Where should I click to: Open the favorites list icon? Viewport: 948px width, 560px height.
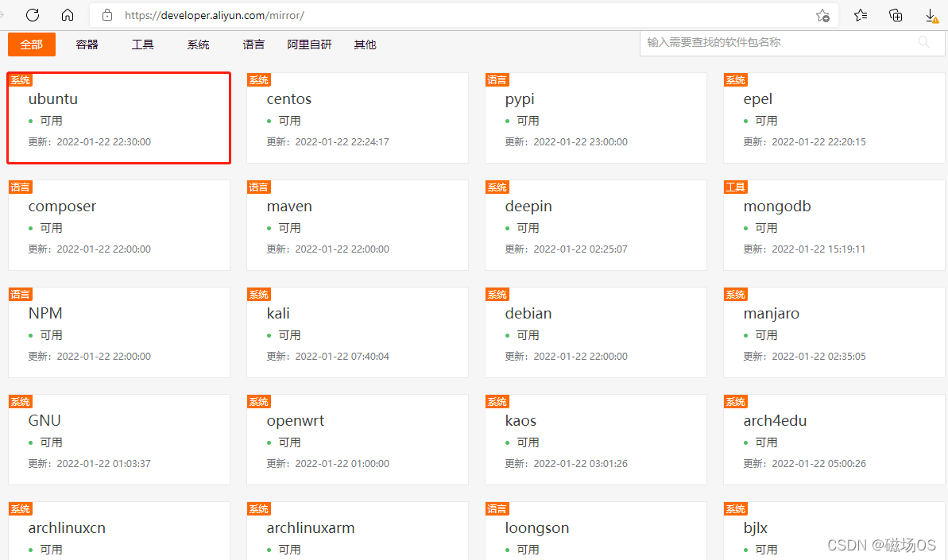tap(861, 15)
